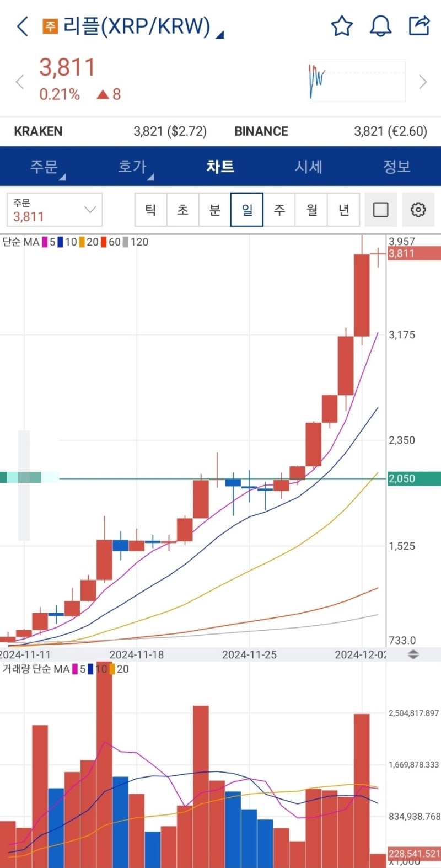Toggle fullscreen chart square icon
The height and width of the screenshot is (868, 441).
click(381, 210)
